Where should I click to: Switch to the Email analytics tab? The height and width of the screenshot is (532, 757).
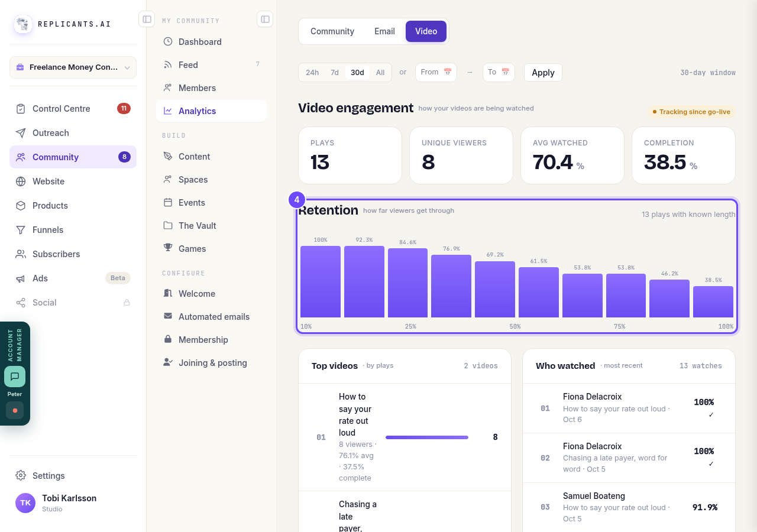[384, 31]
